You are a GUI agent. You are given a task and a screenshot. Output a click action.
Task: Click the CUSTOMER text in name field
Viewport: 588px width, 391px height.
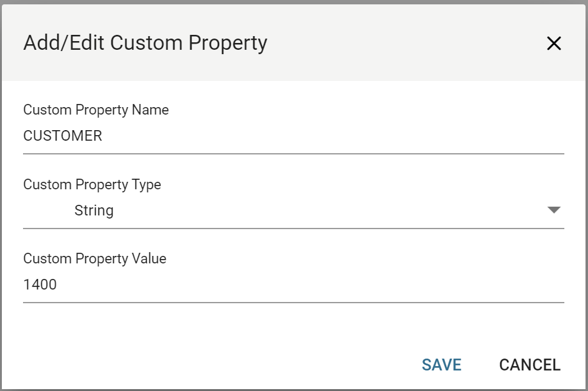coord(62,136)
